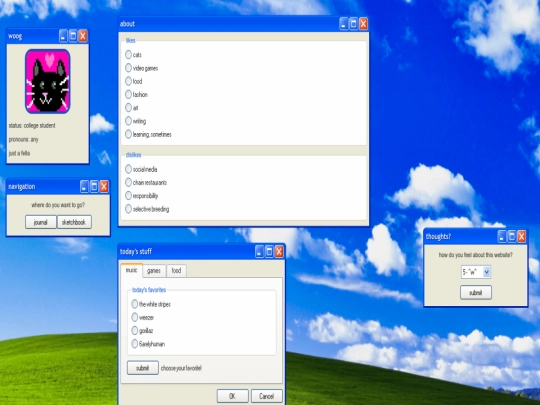Select the cats radio button under likes
Screen dimensions: 540x405
(x=128, y=54)
